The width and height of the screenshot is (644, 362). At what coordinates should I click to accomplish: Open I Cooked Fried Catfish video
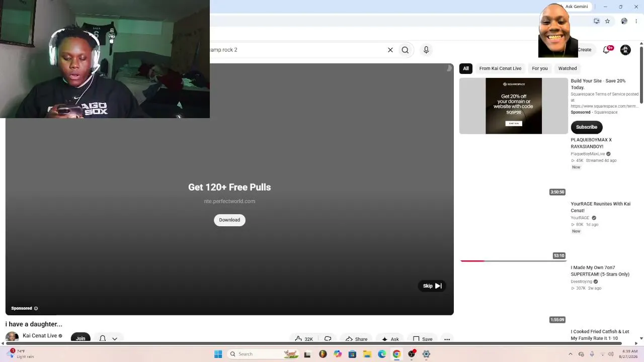click(600, 335)
